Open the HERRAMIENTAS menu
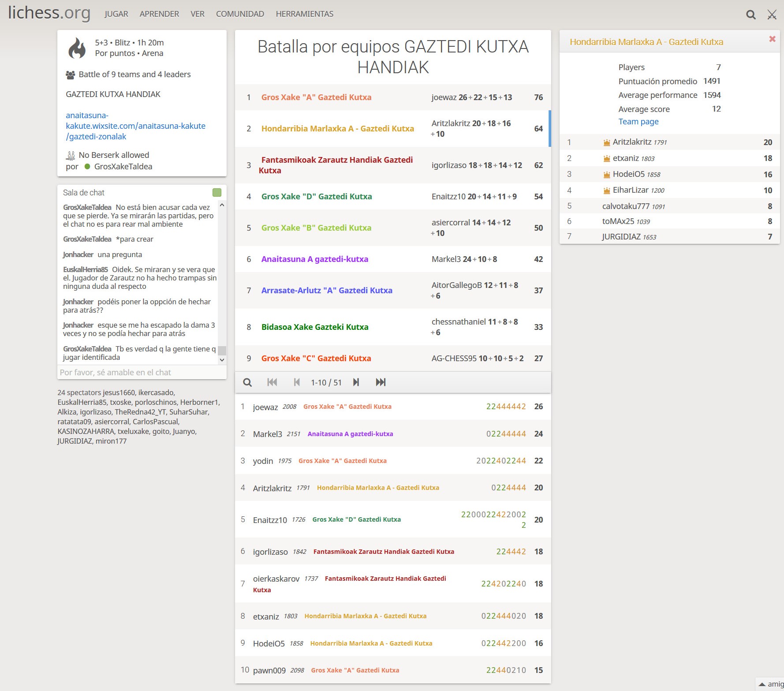The image size is (784, 691). point(304,14)
